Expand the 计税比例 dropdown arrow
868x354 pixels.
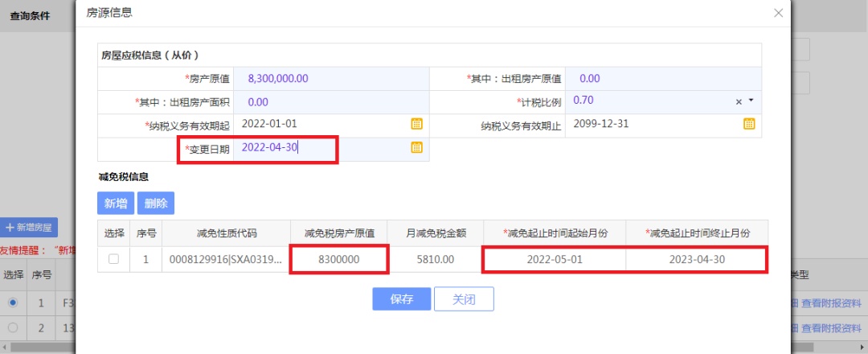click(751, 101)
